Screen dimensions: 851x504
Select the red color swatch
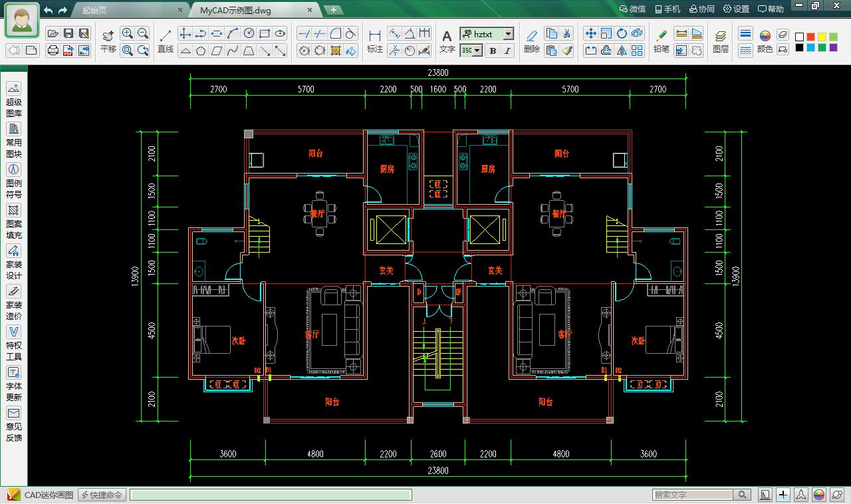[x=810, y=37]
